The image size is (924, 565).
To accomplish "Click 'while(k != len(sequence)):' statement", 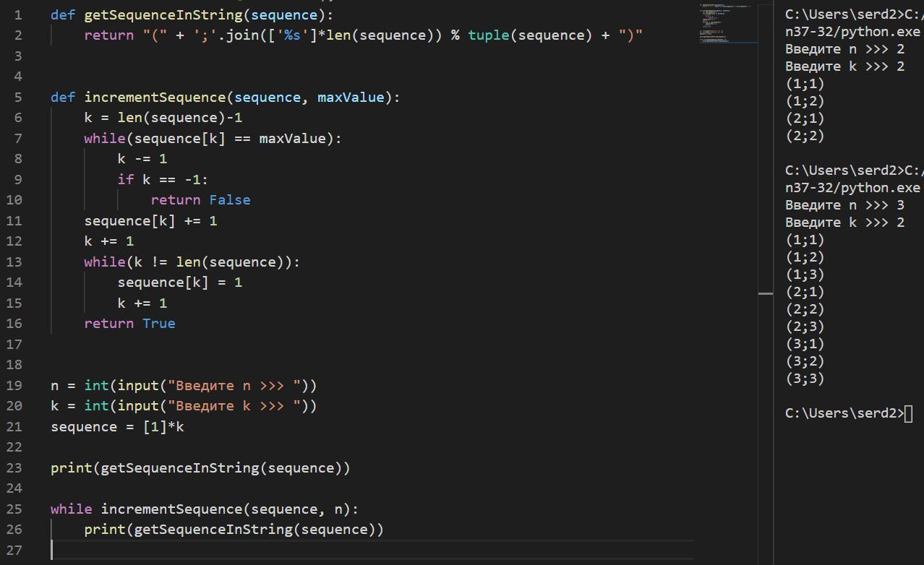I will [192, 262].
